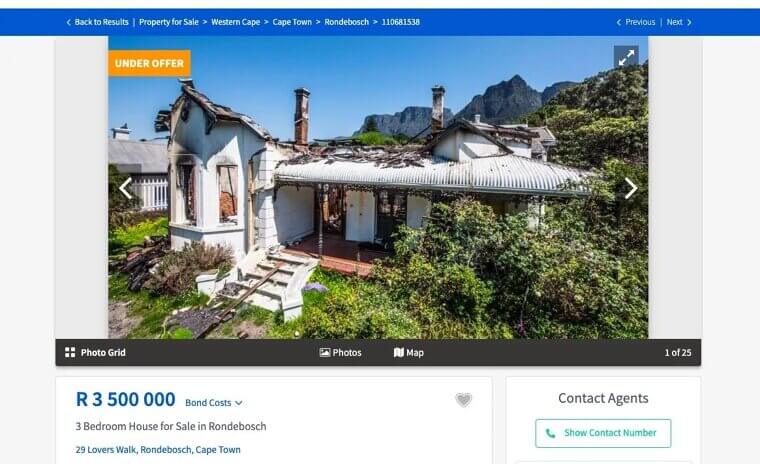Open Cape Town breadcrumb link
The image size is (760, 464).
pos(292,22)
